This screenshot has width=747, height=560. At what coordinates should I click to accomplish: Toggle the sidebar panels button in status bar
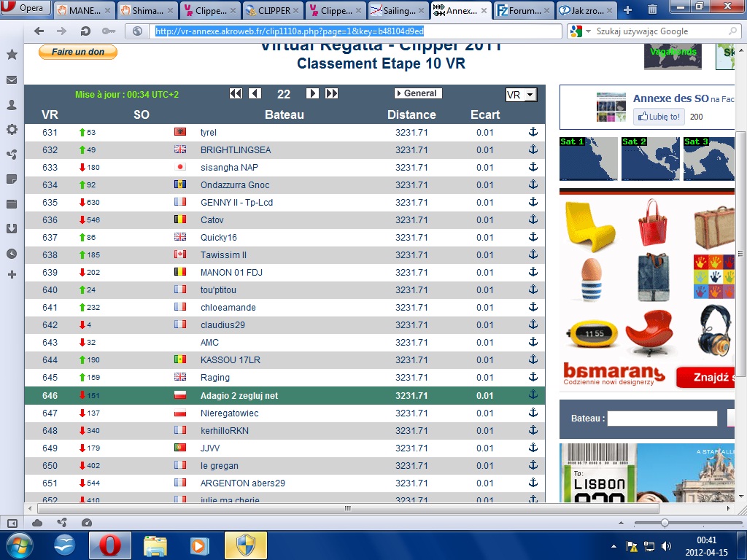(x=12, y=523)
